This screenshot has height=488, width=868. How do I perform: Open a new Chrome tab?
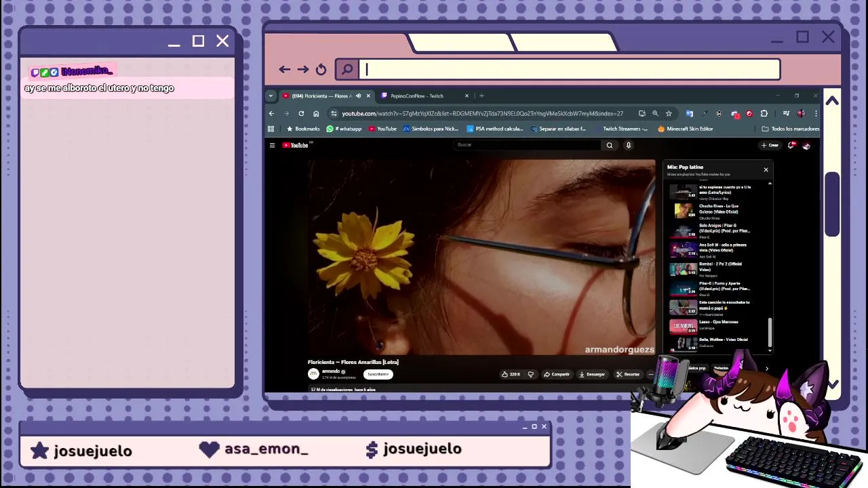(x=481, y=96)
